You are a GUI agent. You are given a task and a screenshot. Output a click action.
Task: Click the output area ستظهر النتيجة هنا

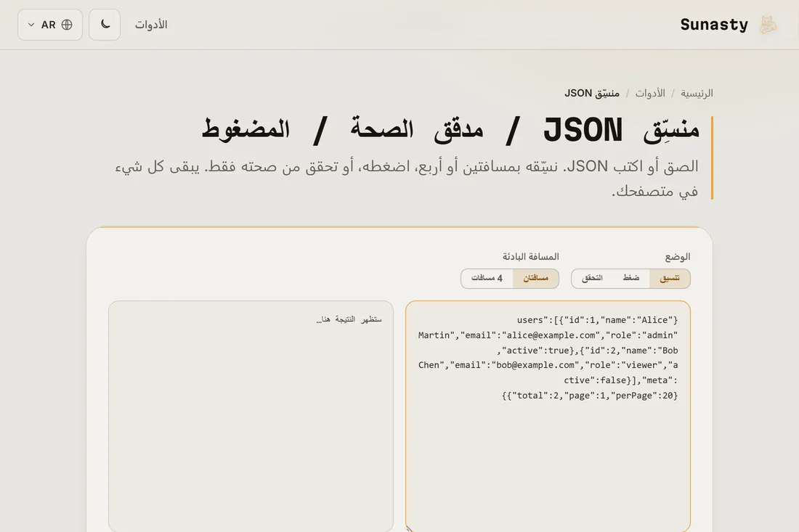pyautogui.click(x=251, y=417)
